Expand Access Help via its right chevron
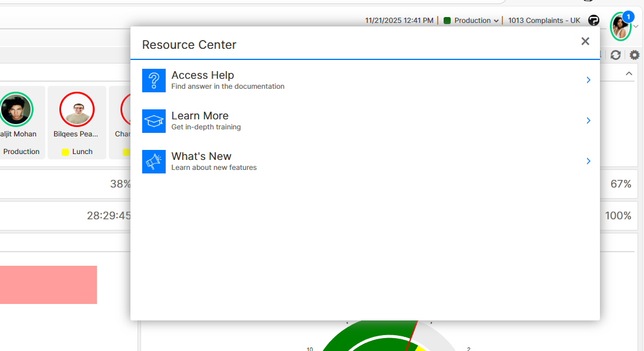This screenshot has width=644, height=351. (588, 80)
